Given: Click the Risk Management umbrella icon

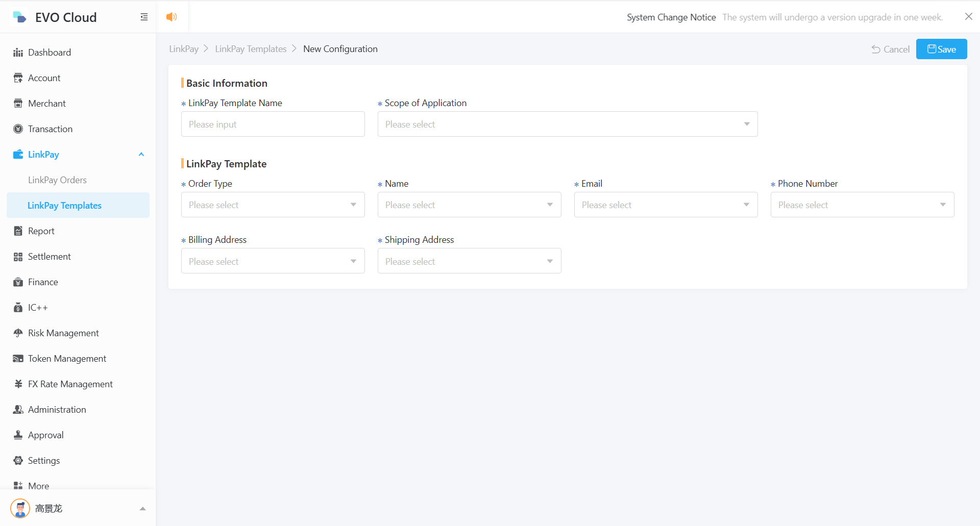Looking at the screenshot, I should pyautogui.click(x=18, y=333).
